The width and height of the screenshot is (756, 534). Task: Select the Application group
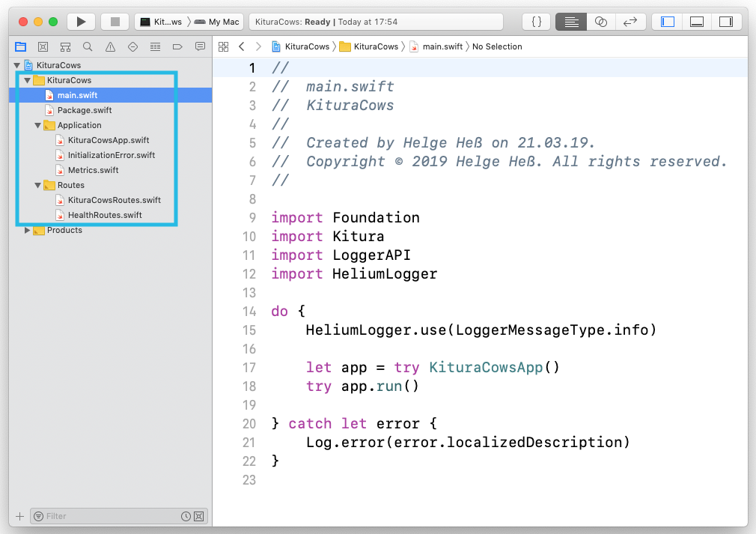[x=111, y=125]
